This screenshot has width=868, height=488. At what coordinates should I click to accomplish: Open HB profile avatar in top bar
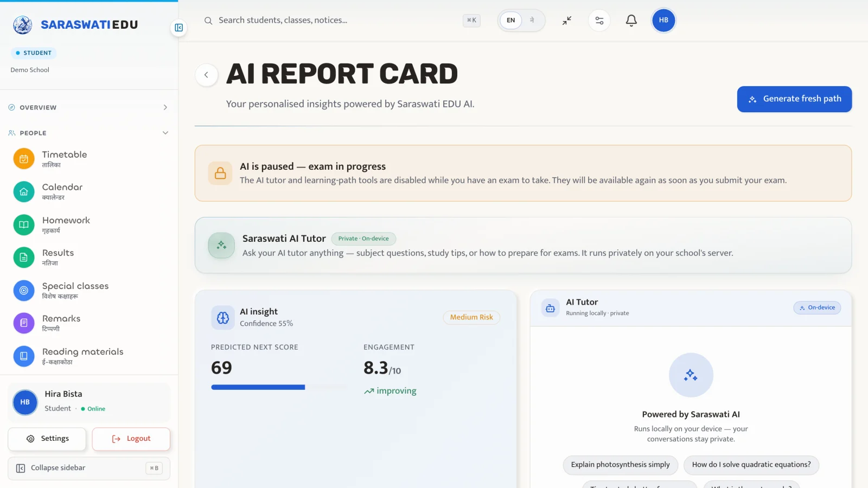coord(663,21)
